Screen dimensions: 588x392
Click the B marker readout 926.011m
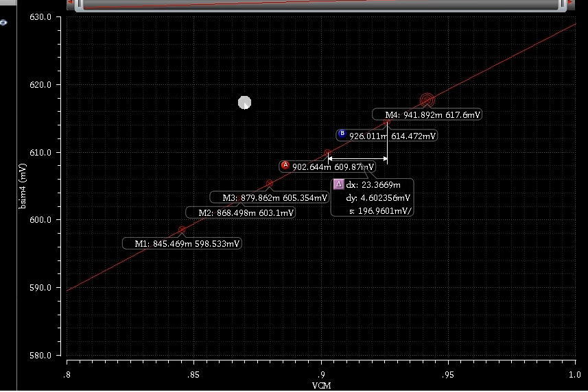point(392,136)
